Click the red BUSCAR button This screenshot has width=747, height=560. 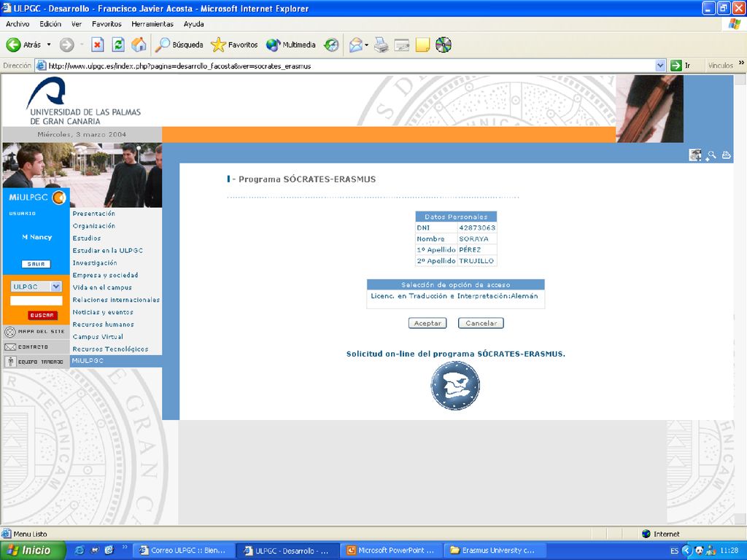pos(42,315)
